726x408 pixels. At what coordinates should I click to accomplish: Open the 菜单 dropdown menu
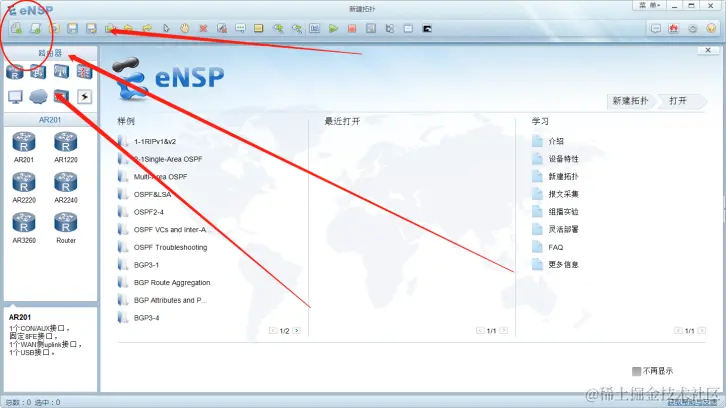tap(650, 6)
